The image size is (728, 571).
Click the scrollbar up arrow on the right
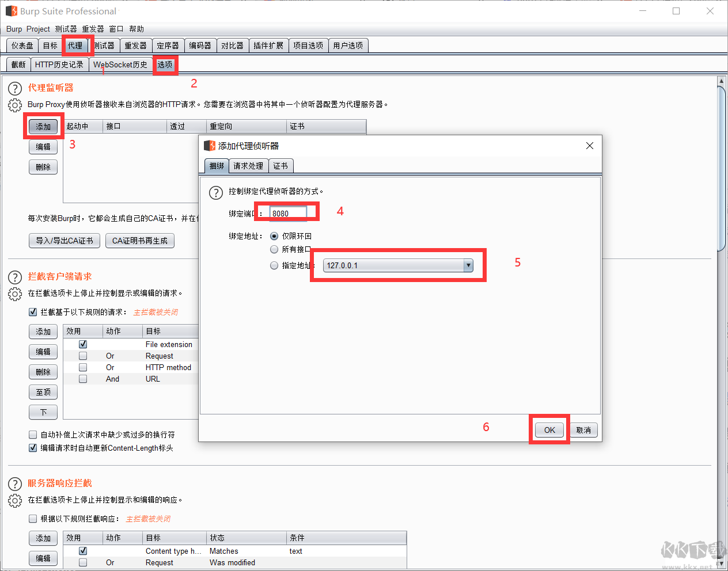pyautogui.click(x=721, y=81)
